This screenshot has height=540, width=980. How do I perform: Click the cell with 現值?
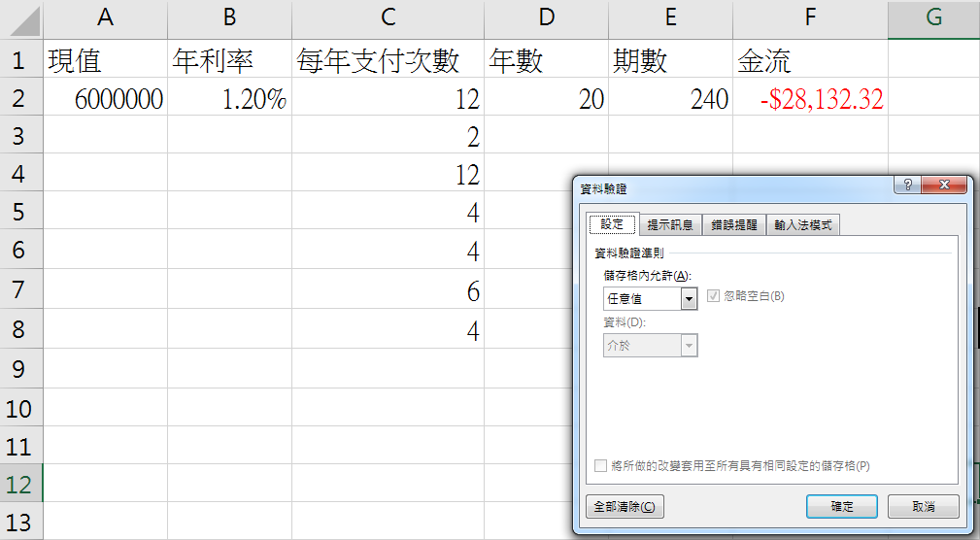[x=105, y=60]
